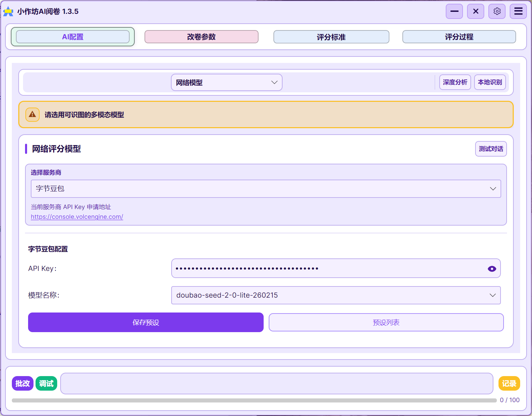Open the volcengine console link

coord(77,217)
